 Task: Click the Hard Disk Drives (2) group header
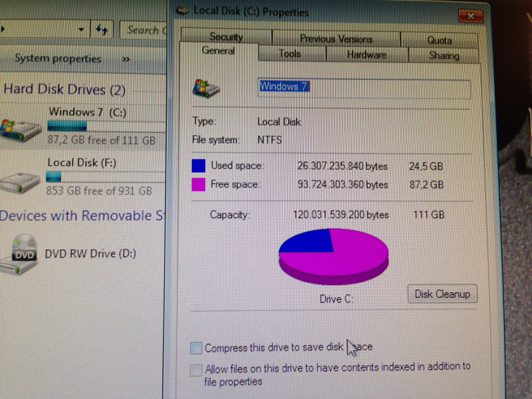65,90
